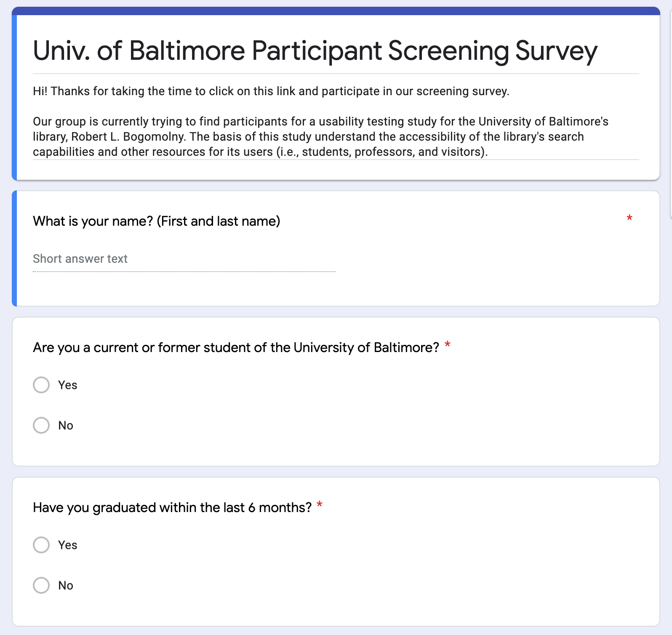The width and height of the screenshot is (672, 635).
Task: Choose No for graduated within 6 months
Action: tap(41, 585)
